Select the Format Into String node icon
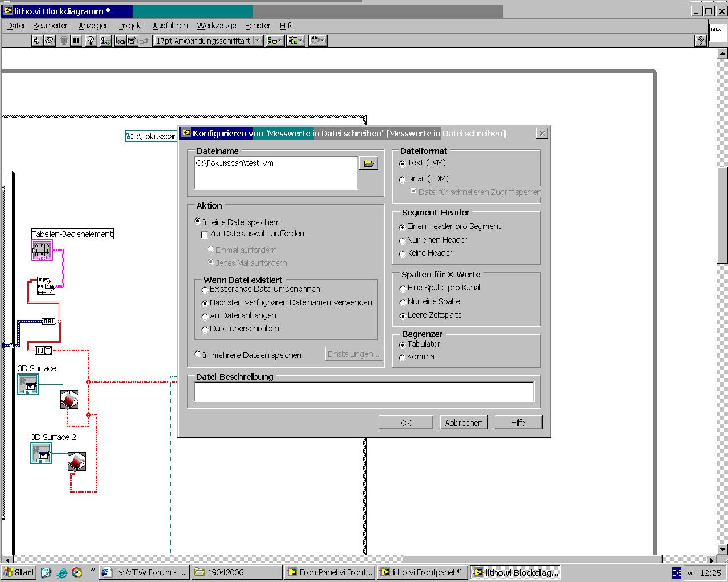728x582 pixels. coord(46,286)
